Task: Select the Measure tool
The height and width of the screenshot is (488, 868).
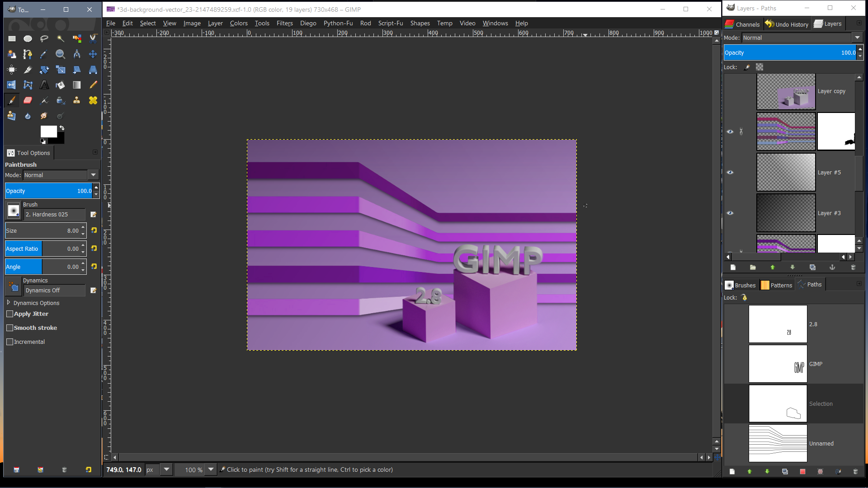Action: tap(77, 54)
